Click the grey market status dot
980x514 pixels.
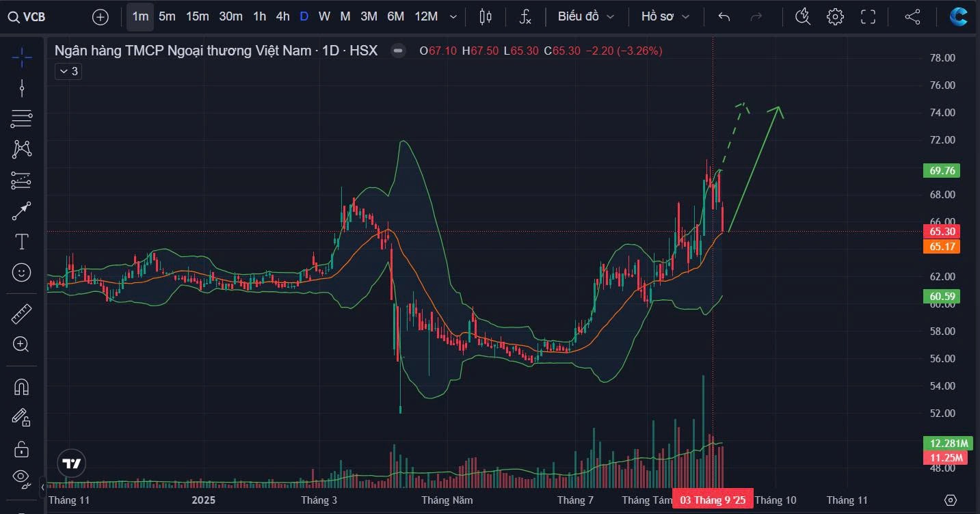(x=397, y=51)
